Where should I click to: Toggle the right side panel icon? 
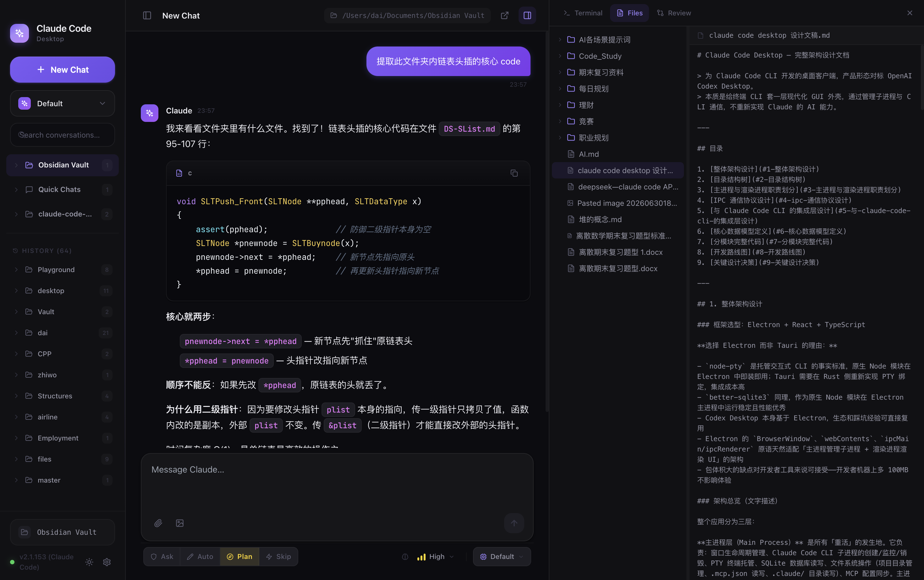tap(527, 15)
